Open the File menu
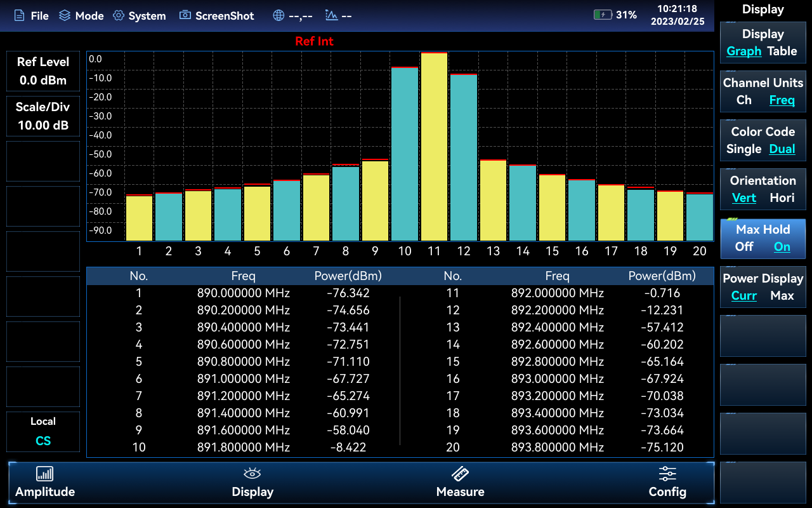This screenshot has width=812, height=508. pos(31,15)
